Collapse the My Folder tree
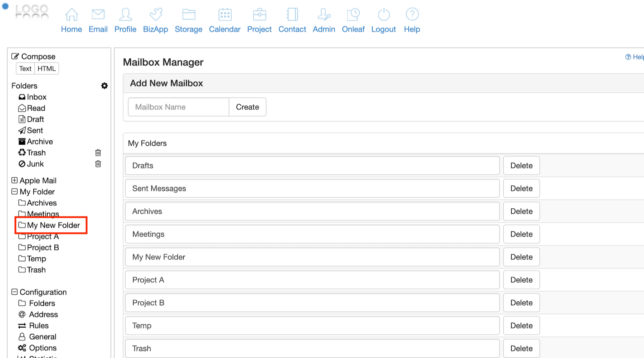The width and height of the screenshot is (644, 358). (x=14, y=192)
